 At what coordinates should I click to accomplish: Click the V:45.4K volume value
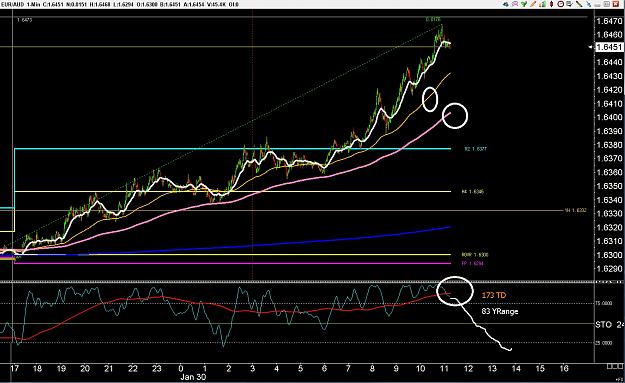click(217, 4)
